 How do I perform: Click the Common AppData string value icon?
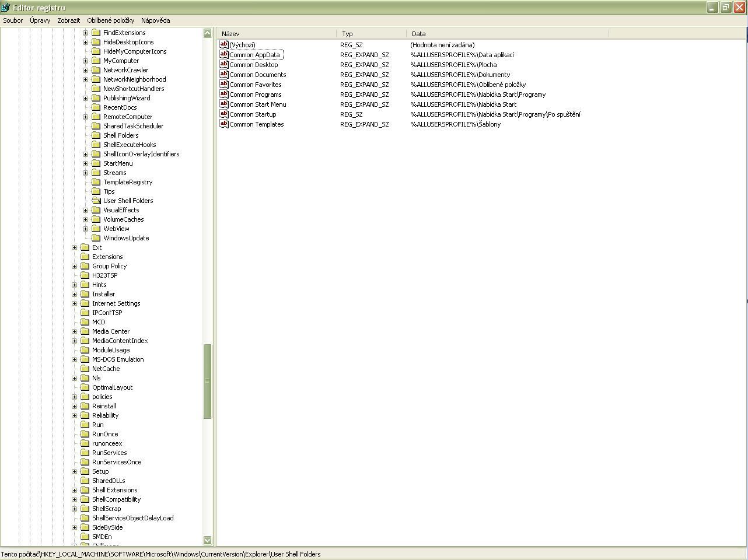coord(224,54)
